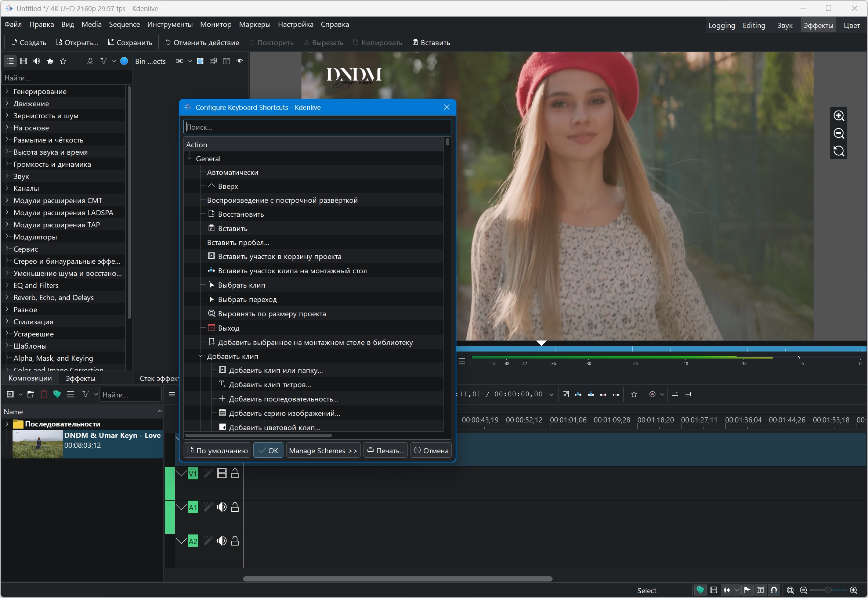Screen dimensions: 868x598
Task: Open the Монитор menu
Action: pos(216,24)
